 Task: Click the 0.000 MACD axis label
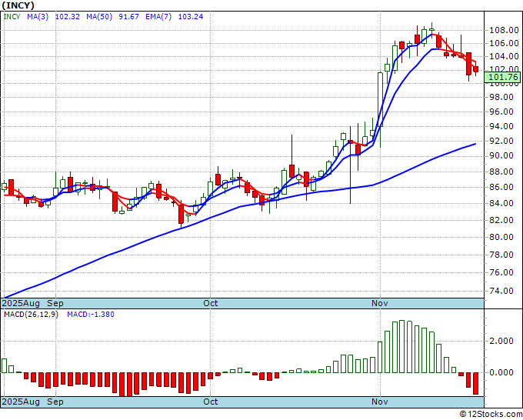pyautogui.click(x=501, y=372)
